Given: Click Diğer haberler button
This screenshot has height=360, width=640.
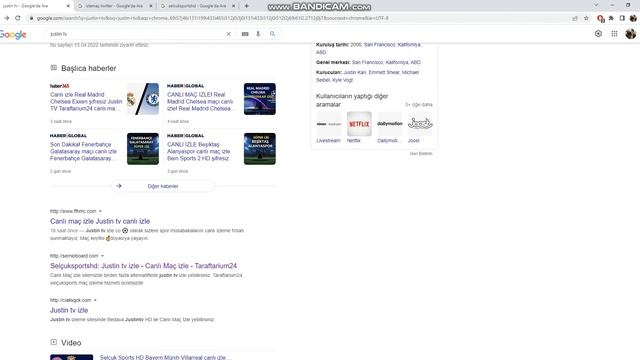Looking at the screenshot, I should tap(163, 186).
